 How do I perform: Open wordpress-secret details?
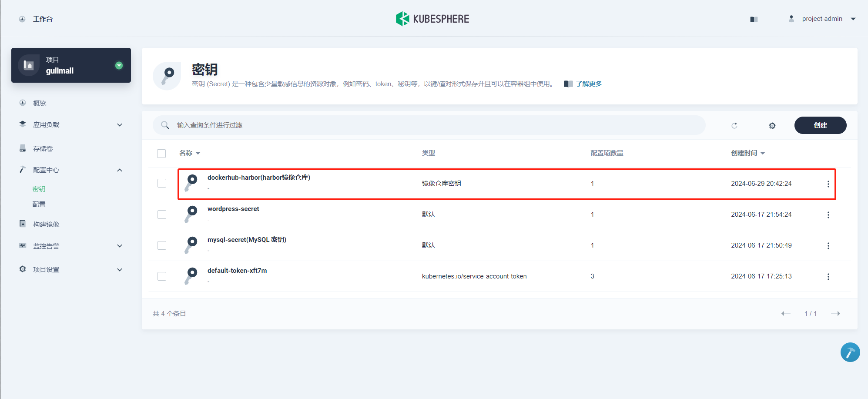point(233,209)
